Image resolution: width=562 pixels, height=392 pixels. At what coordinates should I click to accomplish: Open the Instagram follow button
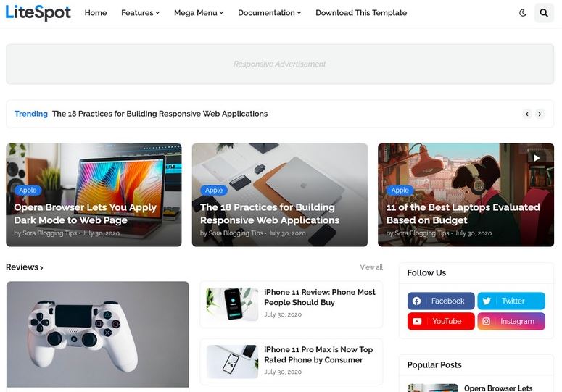511,321
